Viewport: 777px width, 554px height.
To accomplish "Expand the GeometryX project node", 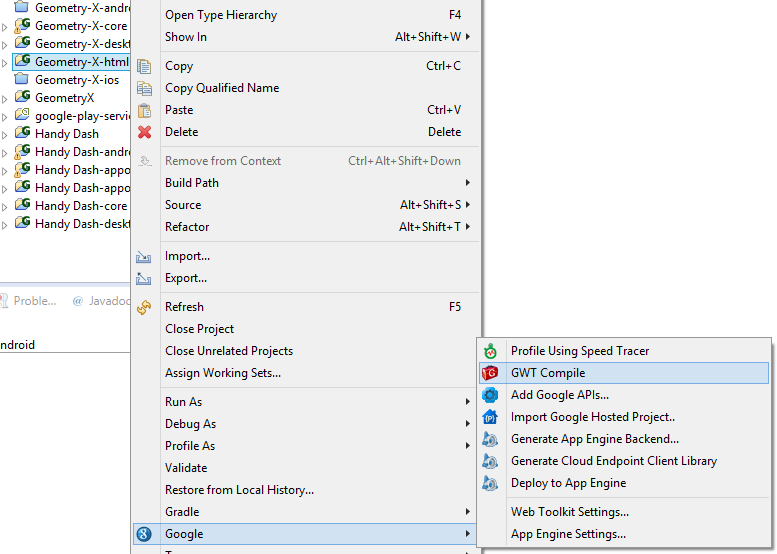I will click(5, 99).
